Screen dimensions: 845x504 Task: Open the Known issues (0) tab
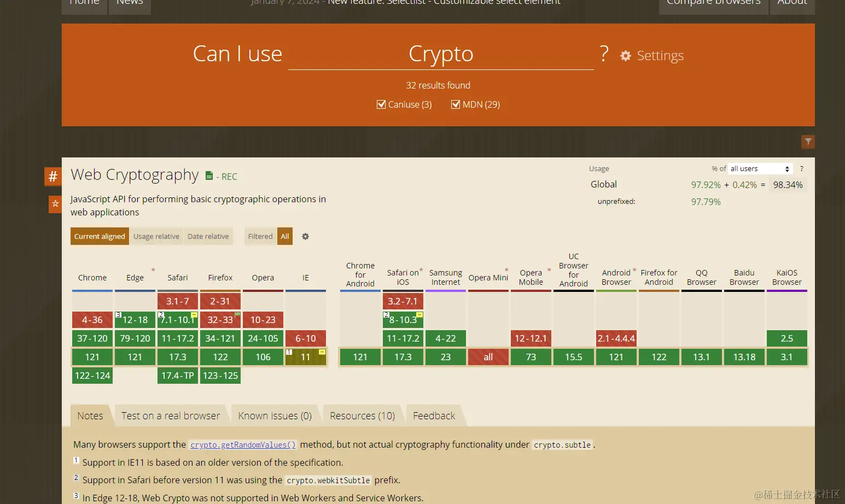[275, 416]
